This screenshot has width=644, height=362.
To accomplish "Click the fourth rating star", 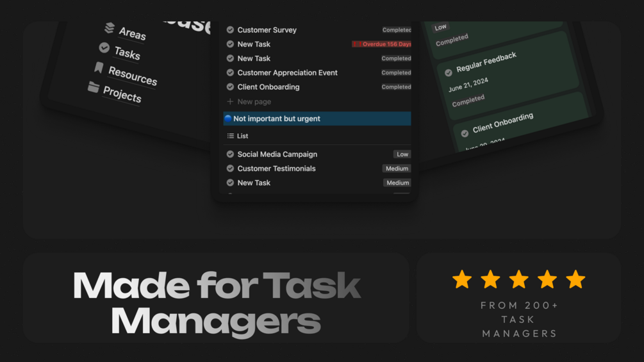I will tap(547, 279).
